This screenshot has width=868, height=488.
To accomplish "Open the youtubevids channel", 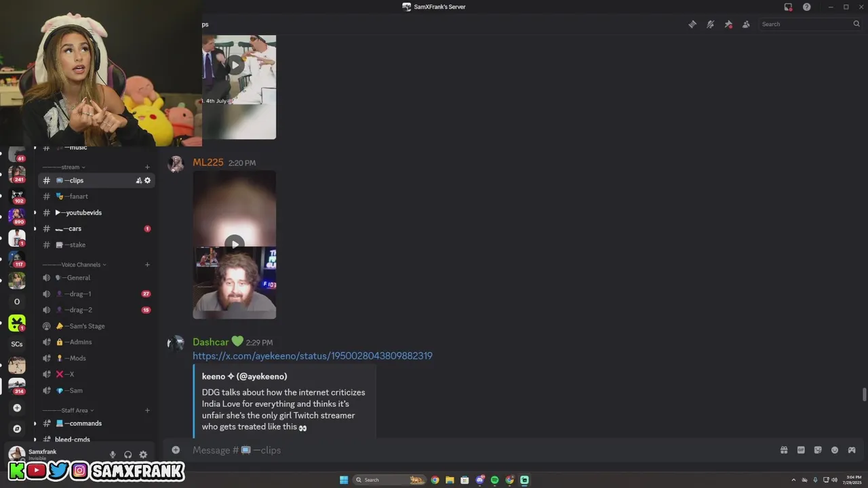I will [95, 213].
